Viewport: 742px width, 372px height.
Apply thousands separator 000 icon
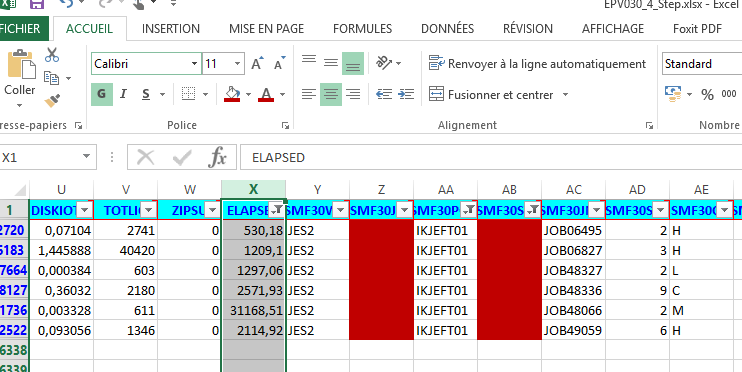(x=729, y=94)
